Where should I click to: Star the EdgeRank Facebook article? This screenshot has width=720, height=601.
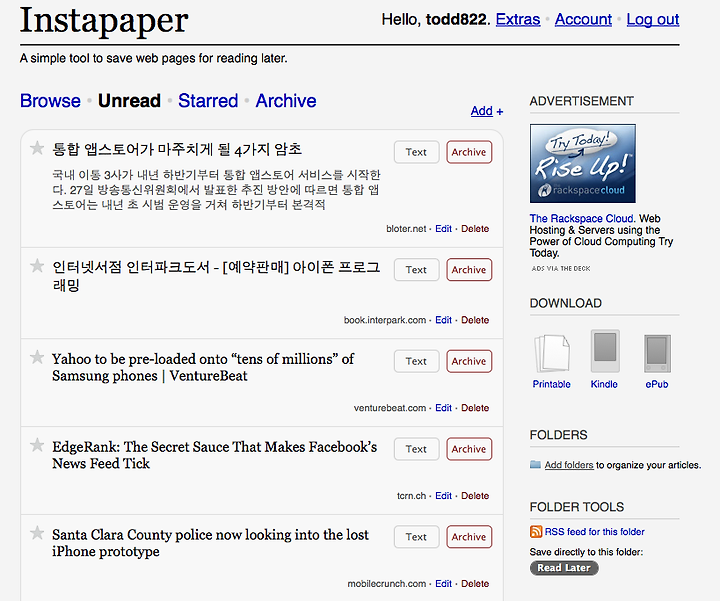pos(37,445)
